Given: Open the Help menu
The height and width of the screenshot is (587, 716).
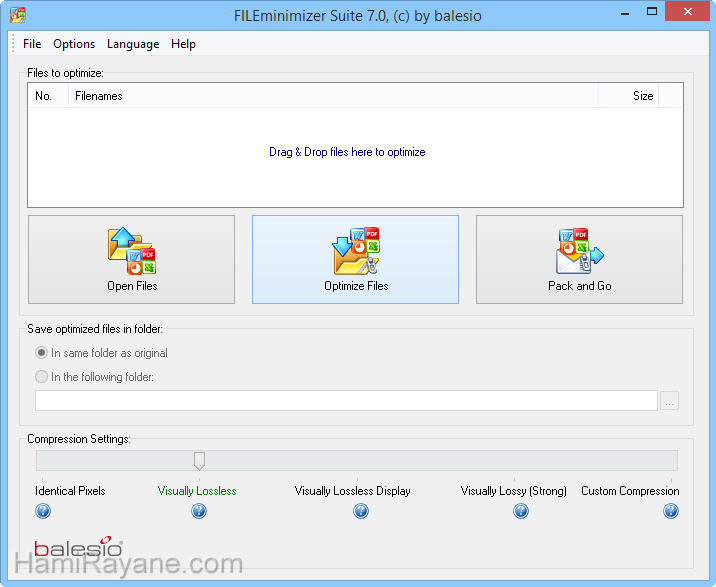Looking at the screenshot, I should pos(183,44).
